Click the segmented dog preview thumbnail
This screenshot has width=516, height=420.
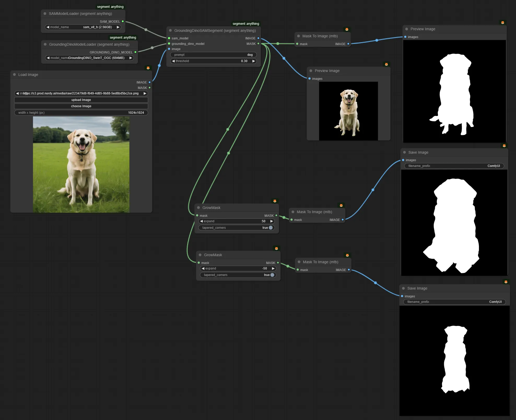[x=348, y=111]
